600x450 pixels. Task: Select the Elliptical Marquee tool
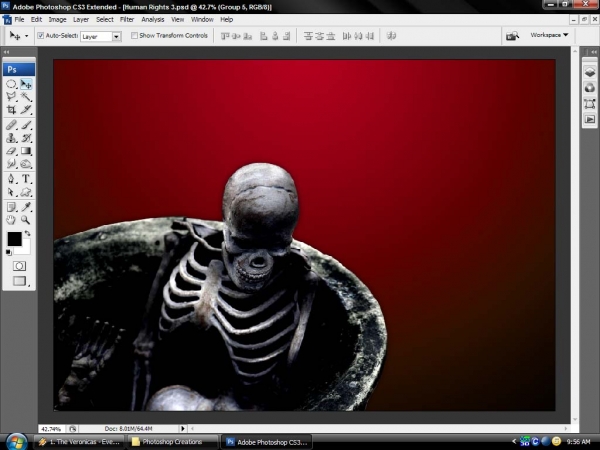click(11, 84)
